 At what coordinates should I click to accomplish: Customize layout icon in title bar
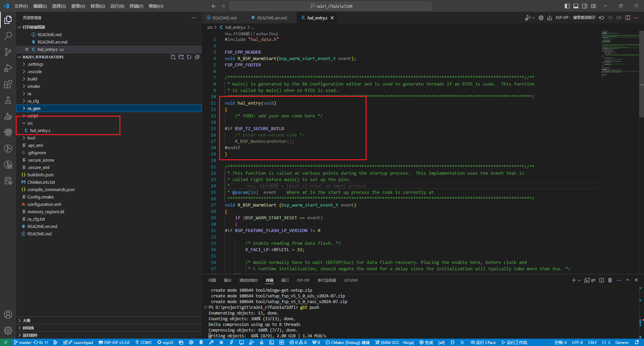594,6
